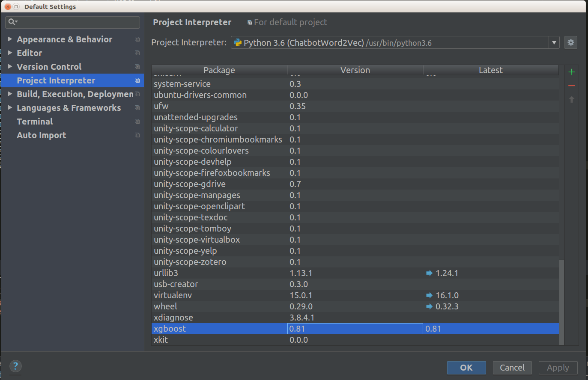Click the project-level icon beside Languages & Frameworks
This screenshot has width=588, height=380.
137,108
